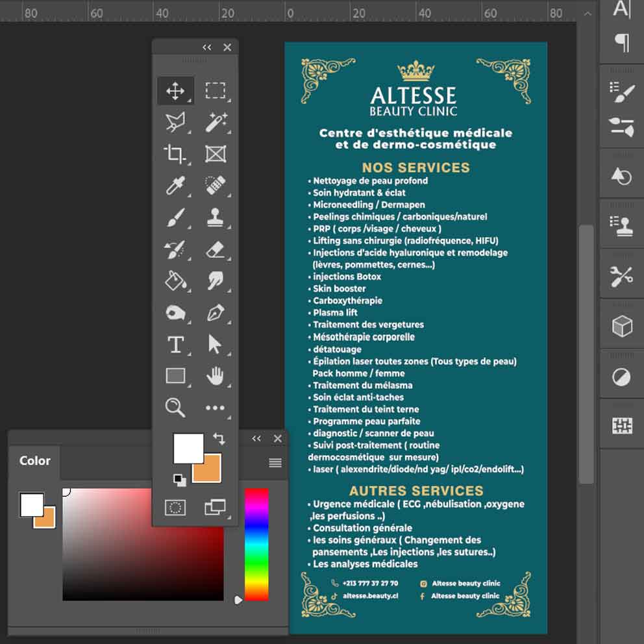Select the Rectangular Marquee tool
The height and width of the screenshot is (644, 644).
coord(215,91)
